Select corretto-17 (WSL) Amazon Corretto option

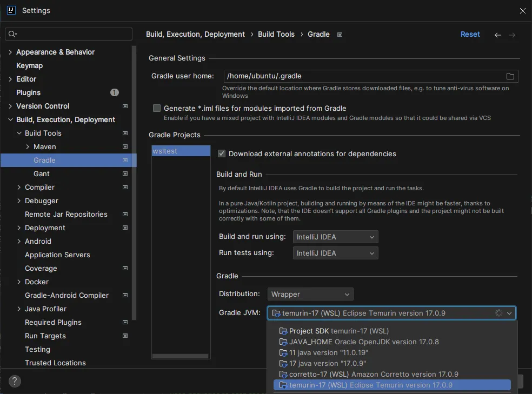pyautogui.click(x=392, y=375)
